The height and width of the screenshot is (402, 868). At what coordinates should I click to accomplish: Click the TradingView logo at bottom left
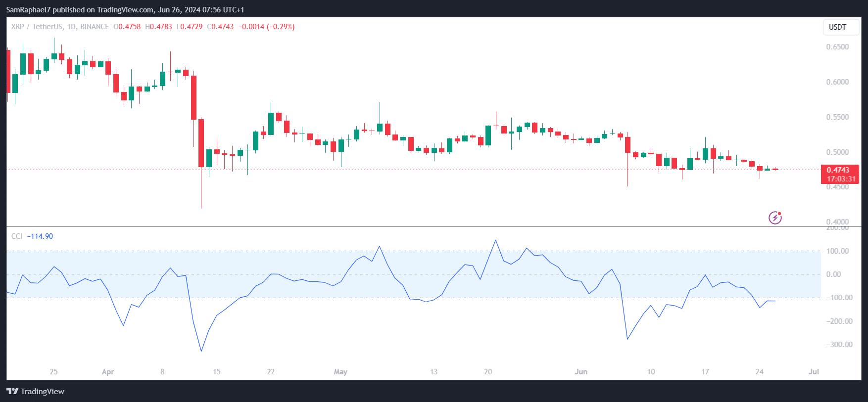(36, 391)
